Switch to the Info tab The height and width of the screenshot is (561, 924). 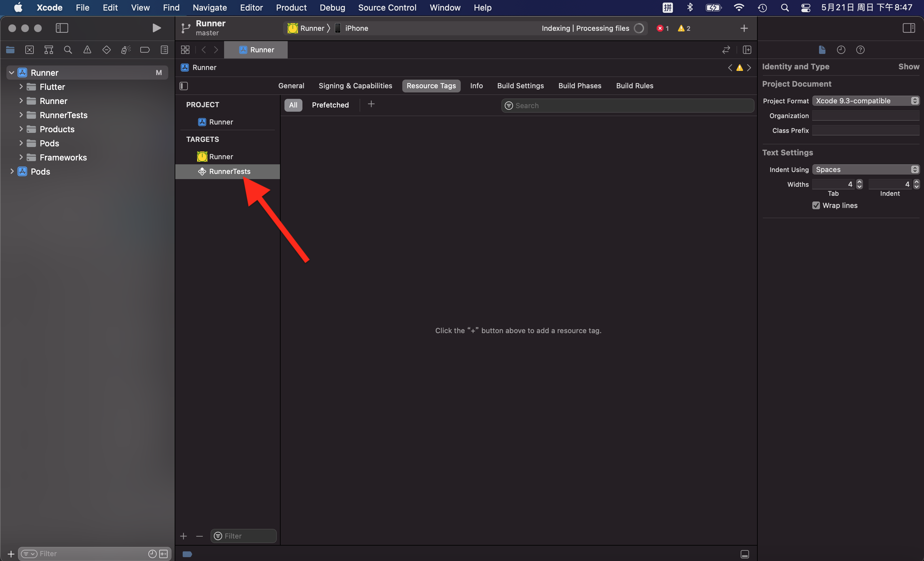coord(476,86)
